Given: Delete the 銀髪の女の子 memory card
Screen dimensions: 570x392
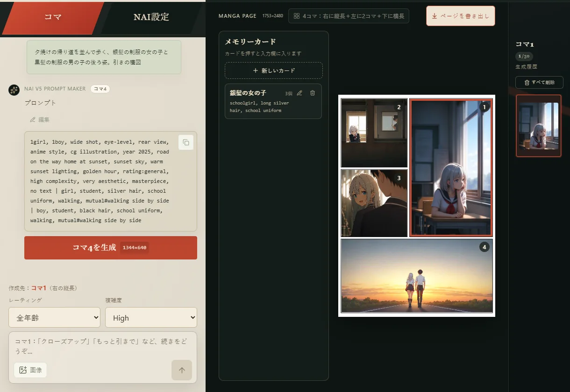Looking at the screenshot, I should pos(313,93).
